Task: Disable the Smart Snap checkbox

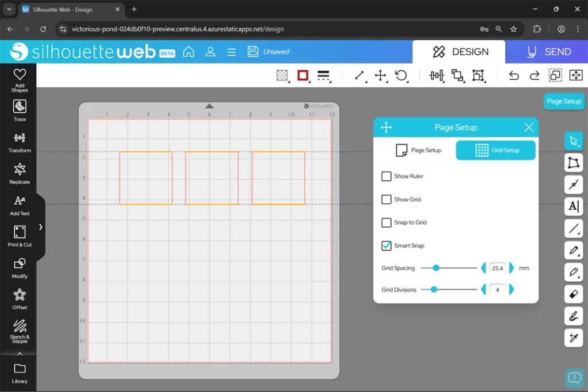Action: pos(386,246)
